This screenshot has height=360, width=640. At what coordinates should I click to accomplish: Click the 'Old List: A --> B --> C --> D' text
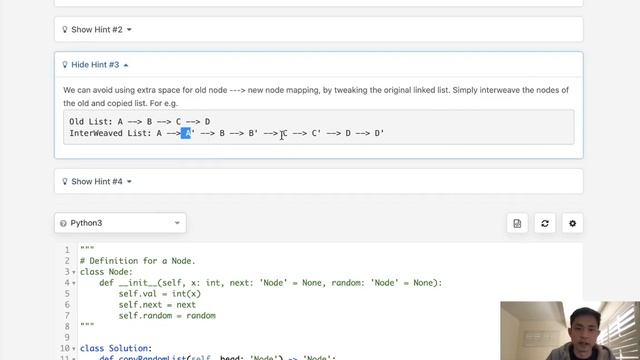coord(140,122)
